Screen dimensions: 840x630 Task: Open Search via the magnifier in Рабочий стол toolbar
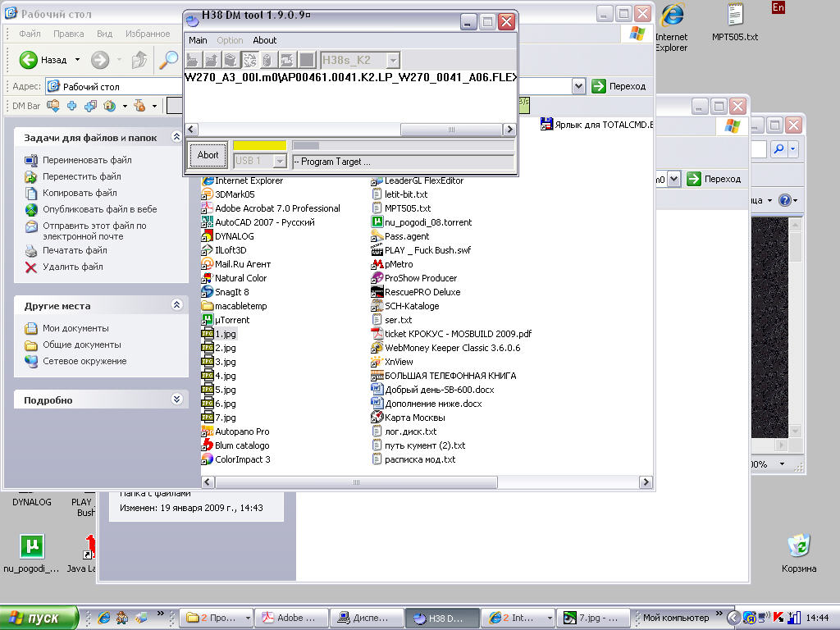tap(168, 59)
